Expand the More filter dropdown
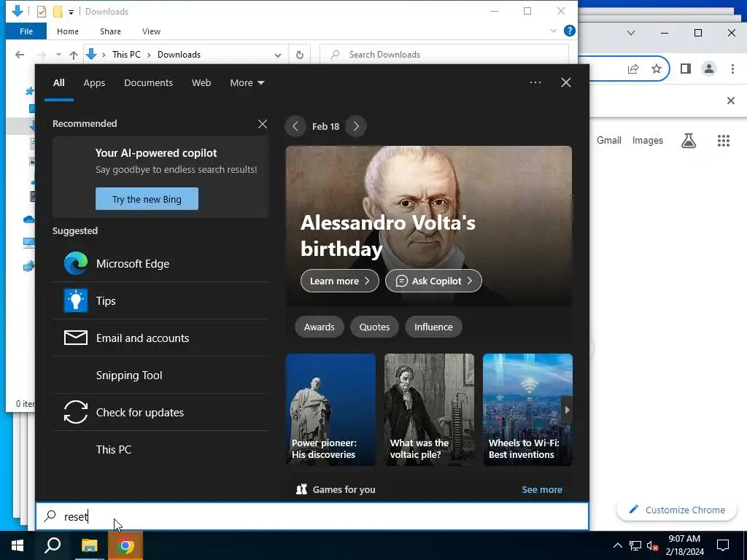The width and height of the screenshot is (747, 560). point(247,83)
